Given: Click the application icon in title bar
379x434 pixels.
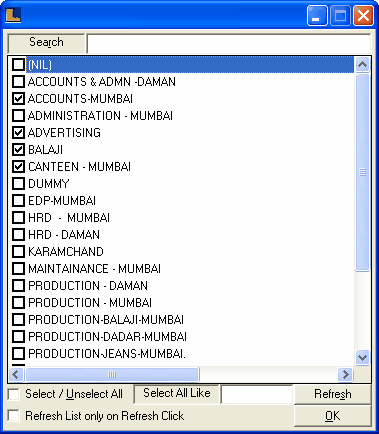Looking at the screenshot, I should (13, 15).
